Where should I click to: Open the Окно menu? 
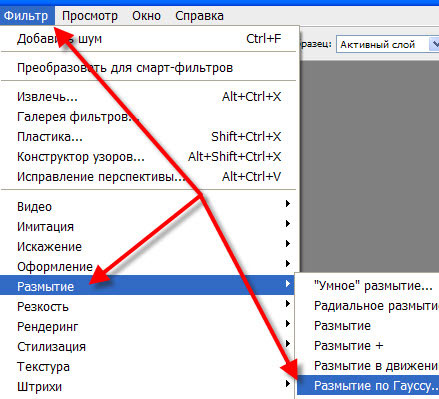pyautogui.click(x=146, y=16)
